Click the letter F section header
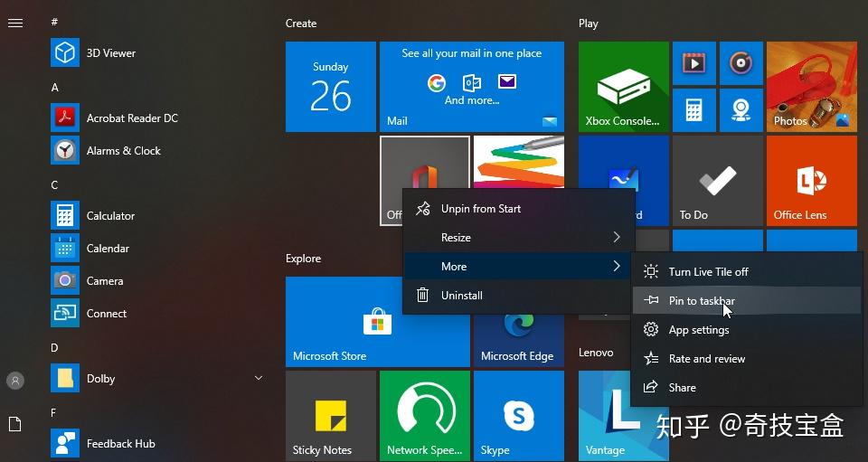 [x=53, y=413]
